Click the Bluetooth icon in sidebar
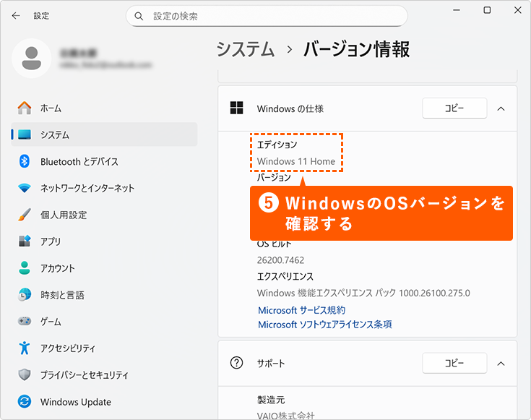This screenshot has width=531, height=420. coord(25,161)
